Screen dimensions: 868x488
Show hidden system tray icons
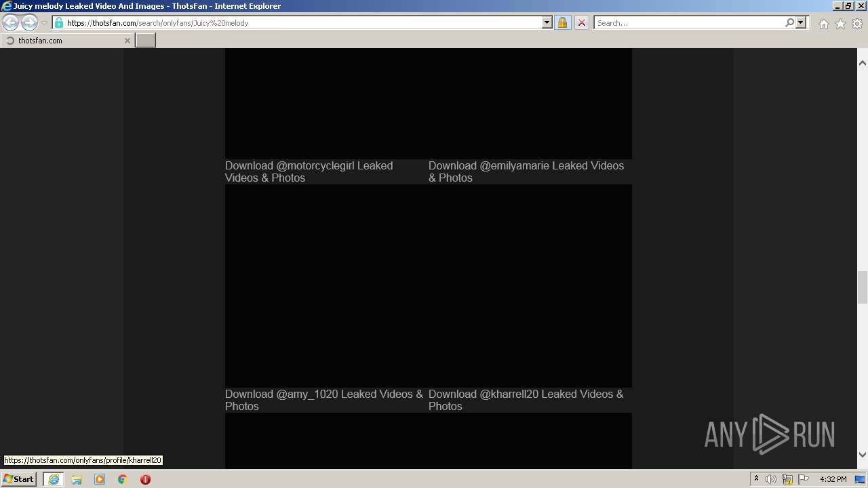coord(756,479)
